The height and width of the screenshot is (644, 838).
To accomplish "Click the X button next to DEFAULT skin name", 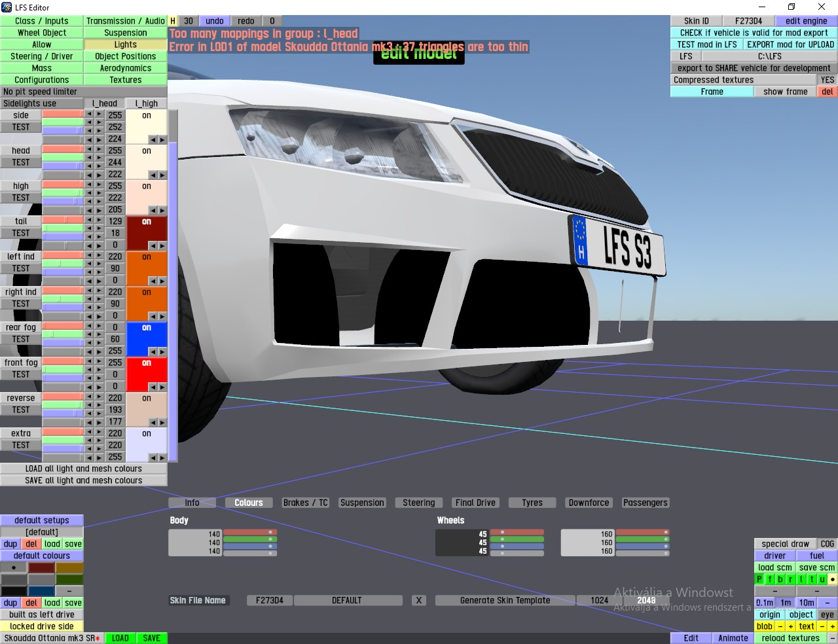I will point(419,600).
